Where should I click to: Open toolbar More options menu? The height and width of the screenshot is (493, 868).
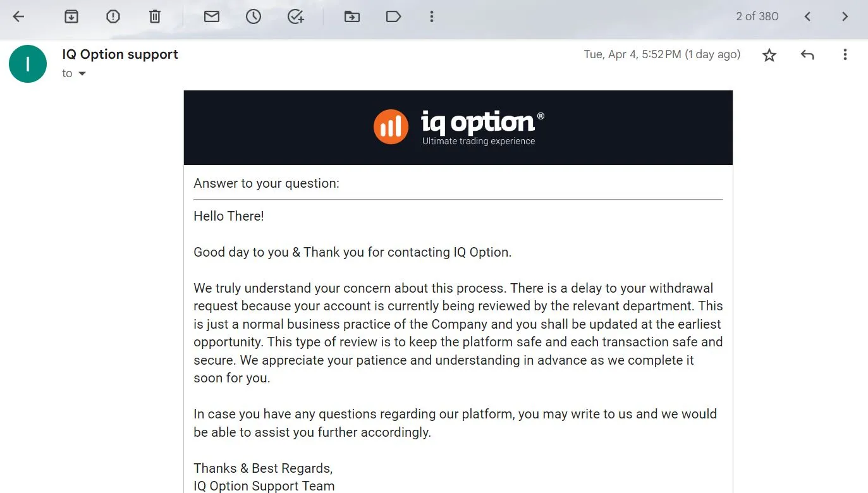(432, 17)
